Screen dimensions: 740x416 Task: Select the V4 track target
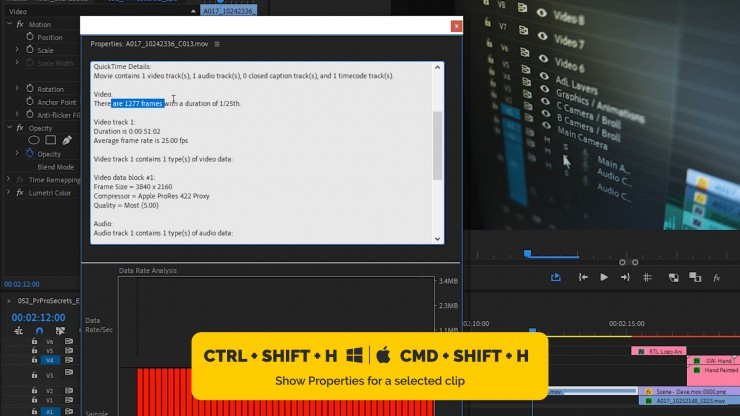tap(50, 360)
